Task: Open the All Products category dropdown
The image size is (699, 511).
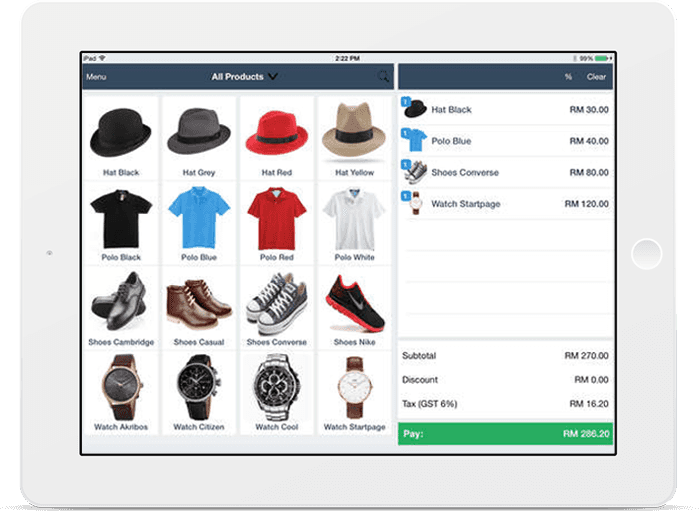Action: click(x=244, y=76)
